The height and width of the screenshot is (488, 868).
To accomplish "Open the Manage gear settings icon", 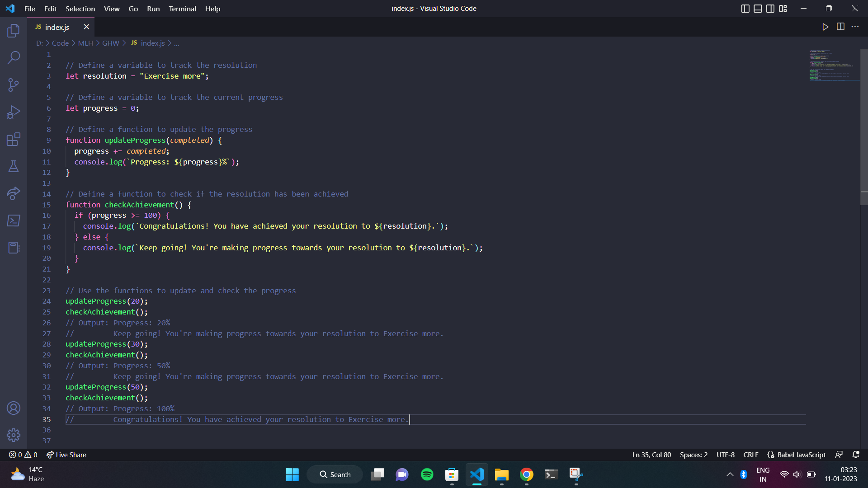I will coord(14,435).
